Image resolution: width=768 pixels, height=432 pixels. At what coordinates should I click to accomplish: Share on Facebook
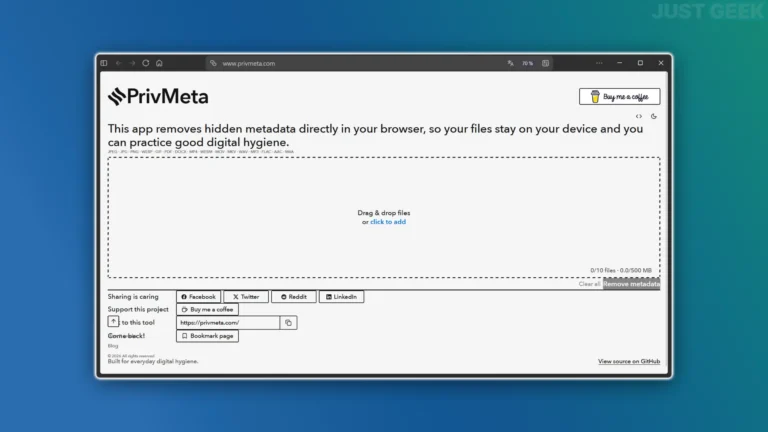198,297
